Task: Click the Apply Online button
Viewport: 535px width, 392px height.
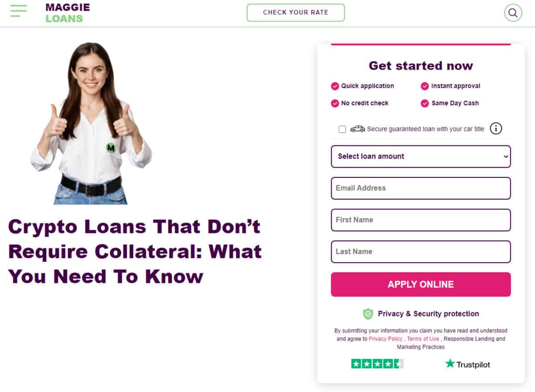Action: pos(421,285)
